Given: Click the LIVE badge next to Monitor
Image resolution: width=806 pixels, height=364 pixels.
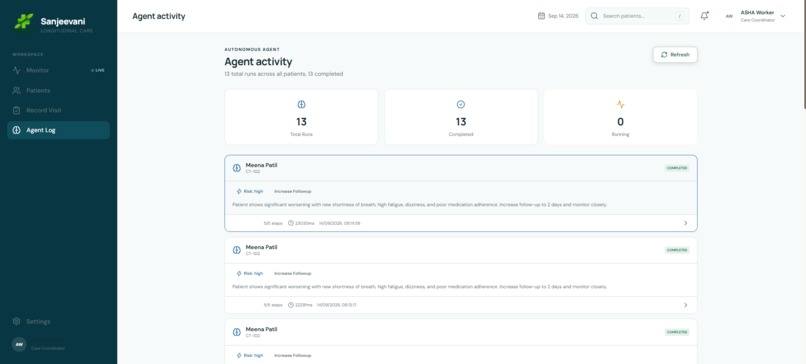Looking at the screenshot, I should (x=98, y=70).
